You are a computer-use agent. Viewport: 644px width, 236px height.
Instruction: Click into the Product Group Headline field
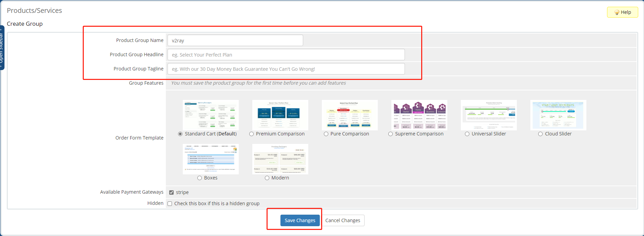pos(286,55)
